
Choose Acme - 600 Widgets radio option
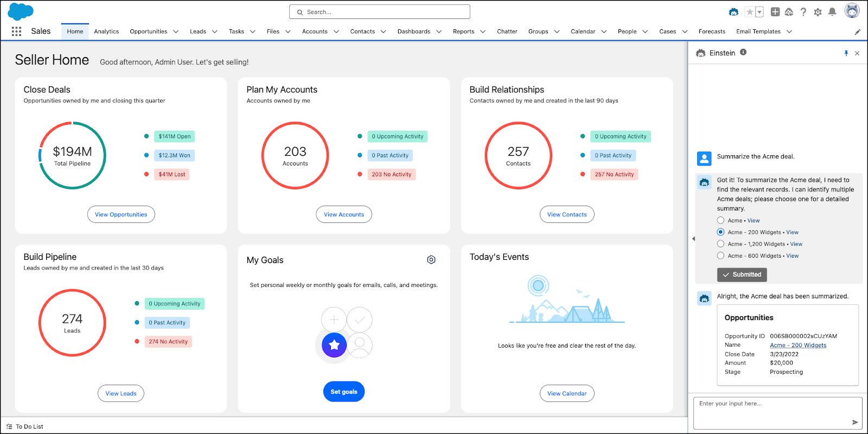point(720,256)
